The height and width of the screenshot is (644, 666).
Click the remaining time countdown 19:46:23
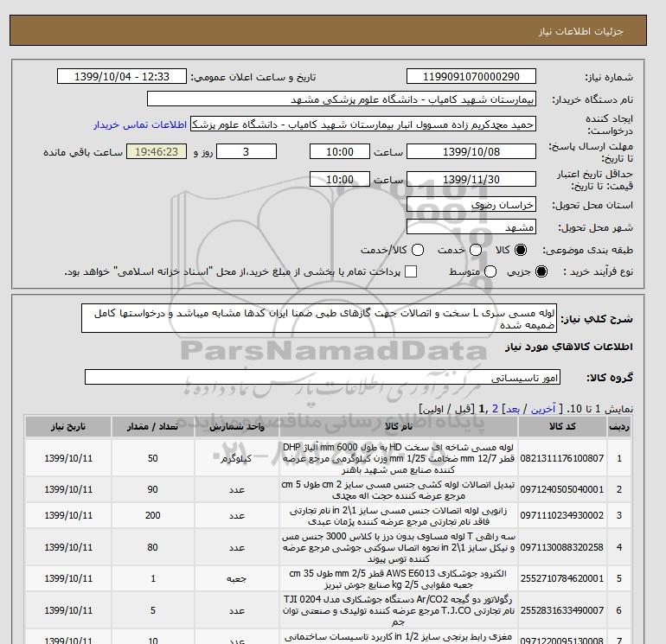coord(157,151)
